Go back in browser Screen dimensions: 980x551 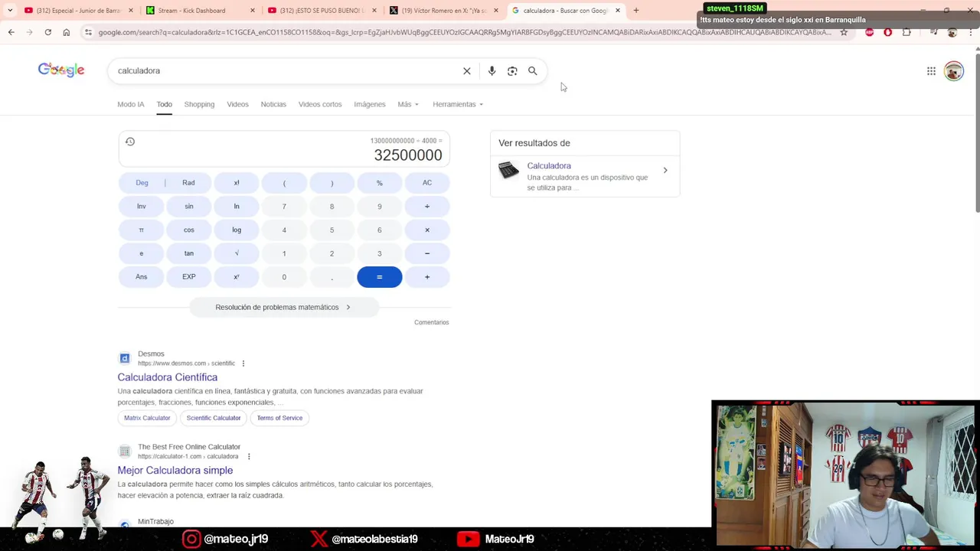pyautogui.click(x=11, y=32)
